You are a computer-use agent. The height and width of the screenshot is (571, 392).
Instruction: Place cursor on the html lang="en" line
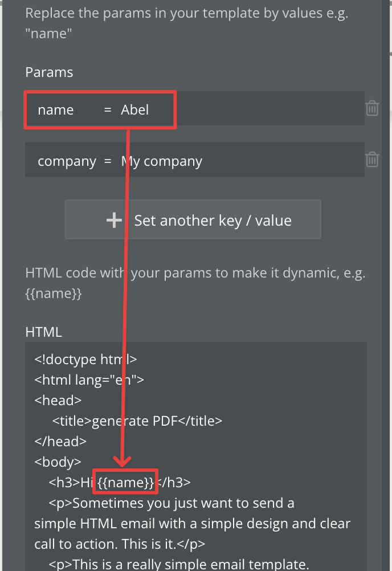point(89,380)
